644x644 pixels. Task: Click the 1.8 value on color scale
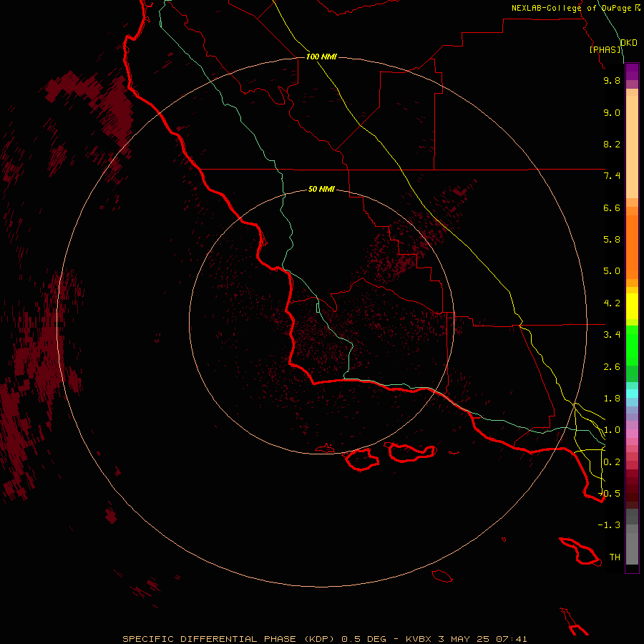(612, 399)
